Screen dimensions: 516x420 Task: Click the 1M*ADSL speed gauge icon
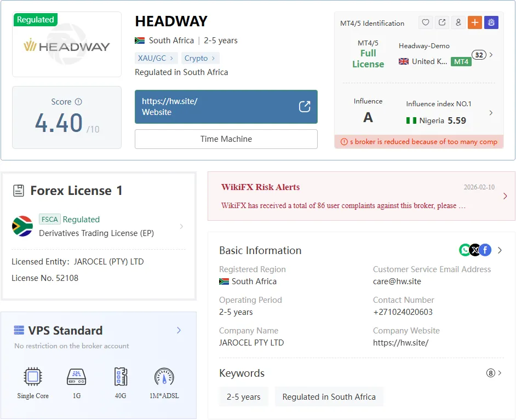(x=164, y=377)
